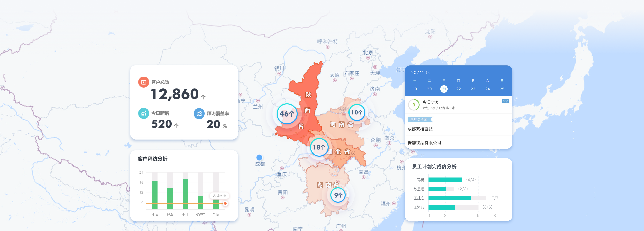
Task: Click the 46个 marker on Shaanxi province
Action: coord(287,114)
